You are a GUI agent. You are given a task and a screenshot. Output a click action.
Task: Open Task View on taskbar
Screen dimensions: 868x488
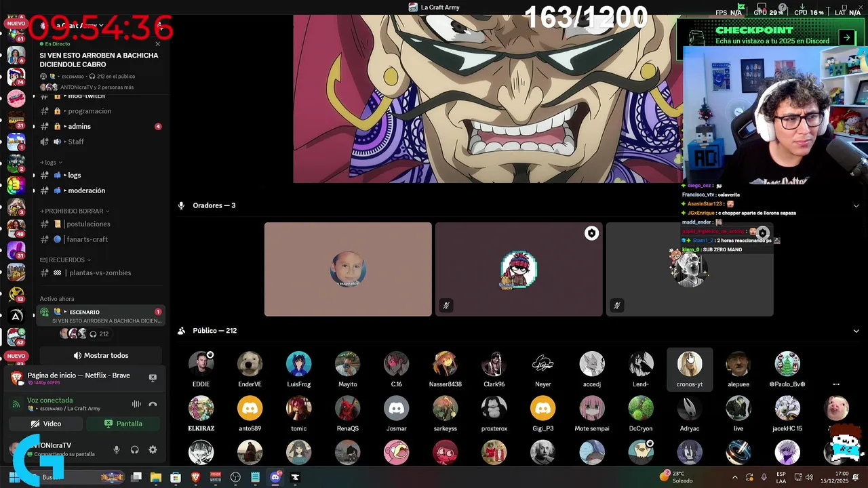pyautogui.click(x=136, y=477)
